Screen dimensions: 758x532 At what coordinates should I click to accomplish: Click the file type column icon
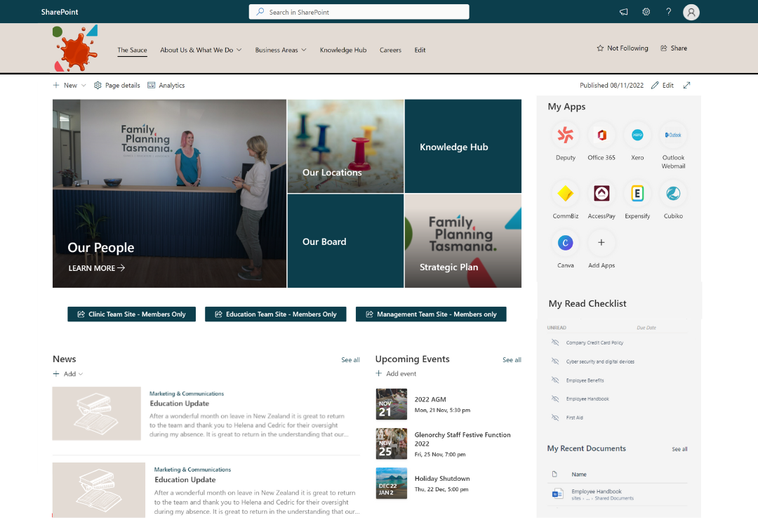coord(554,474)
